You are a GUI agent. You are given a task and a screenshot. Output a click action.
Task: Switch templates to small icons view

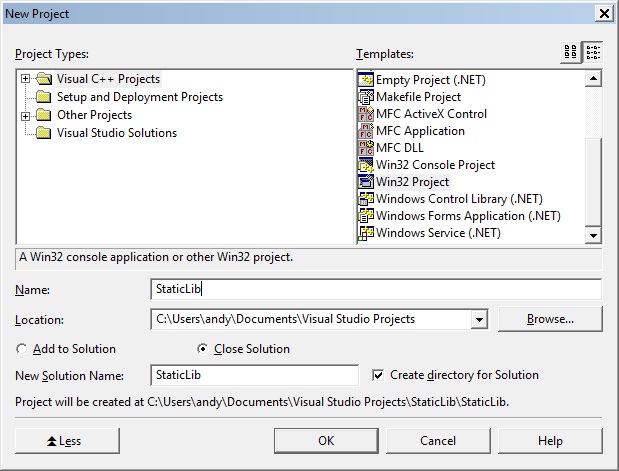click(x=593, y=52)
